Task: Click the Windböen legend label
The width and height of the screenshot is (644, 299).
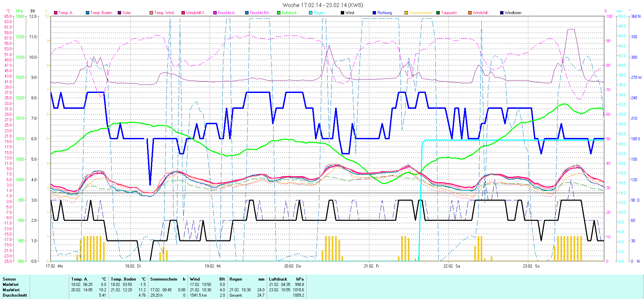Action: coord(513,13)
